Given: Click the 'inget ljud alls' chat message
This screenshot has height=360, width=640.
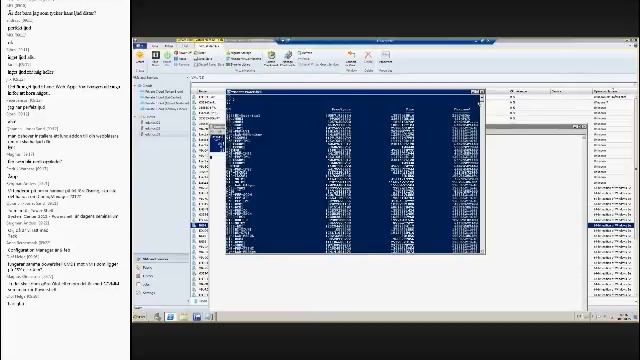Looking at the screenshot, I should click(x=21, y=58).
